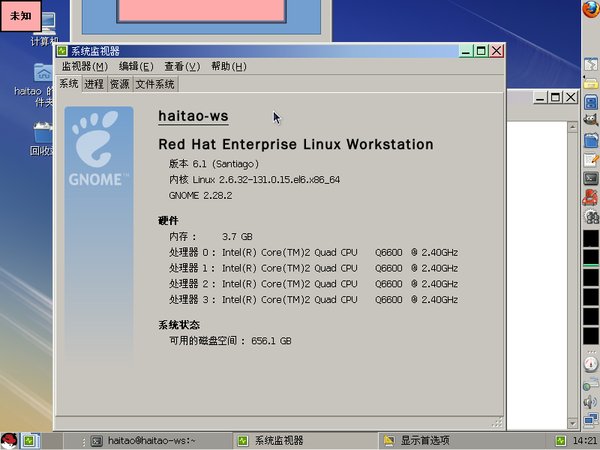Maximize the background window behind System Monitor
600x450 pixels.
point(555,98)
